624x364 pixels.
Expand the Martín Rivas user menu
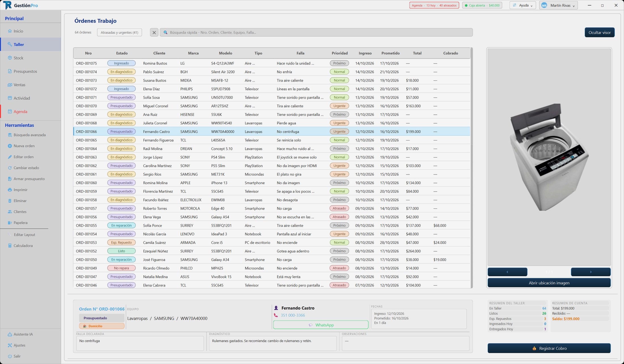[558, 5]
